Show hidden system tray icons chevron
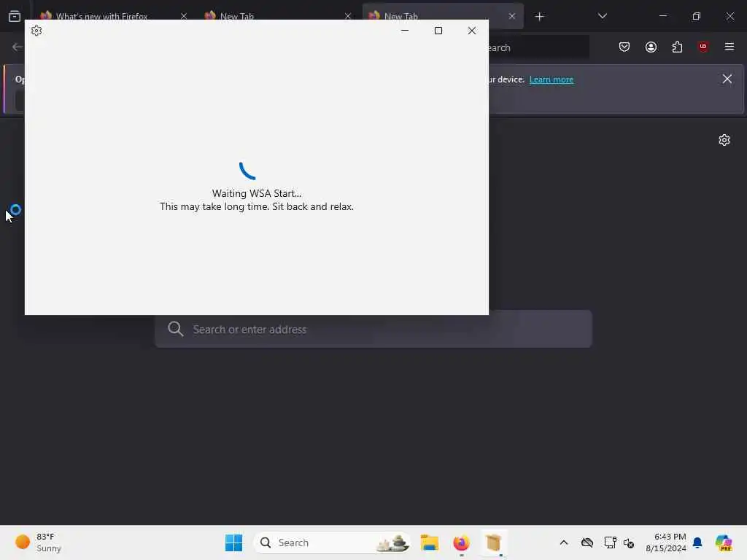This screenshot has height=560, width=747. pyautogui.click(x=564, y=542)
